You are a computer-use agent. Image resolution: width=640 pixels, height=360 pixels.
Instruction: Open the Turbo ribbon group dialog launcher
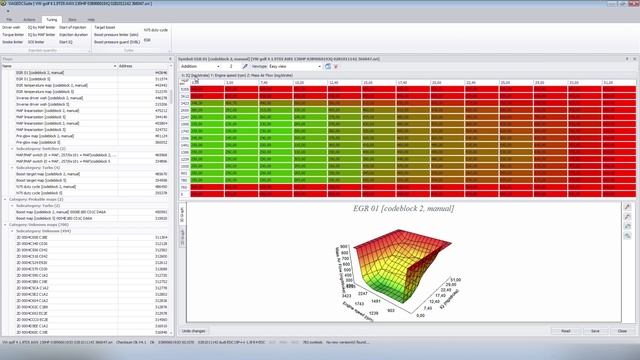pyautogui.click(x=169, y=51)
